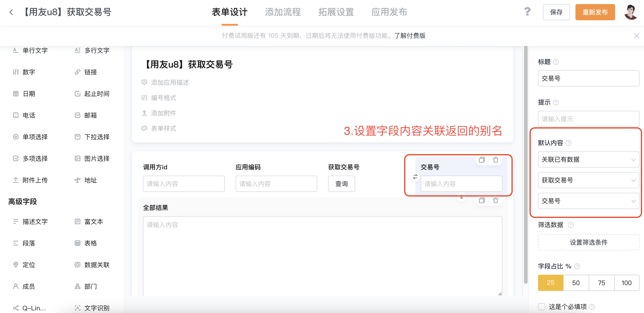The width and height of the screenshot is (644, 313).
Task: Click the 默认内容 help icon
Action: (x=568, y=143)
